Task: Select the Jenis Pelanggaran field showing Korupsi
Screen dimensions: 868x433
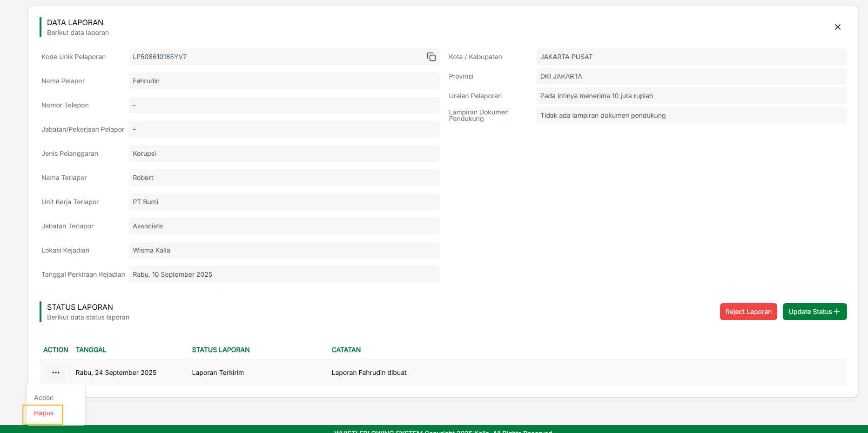Action: click(284, 153)
